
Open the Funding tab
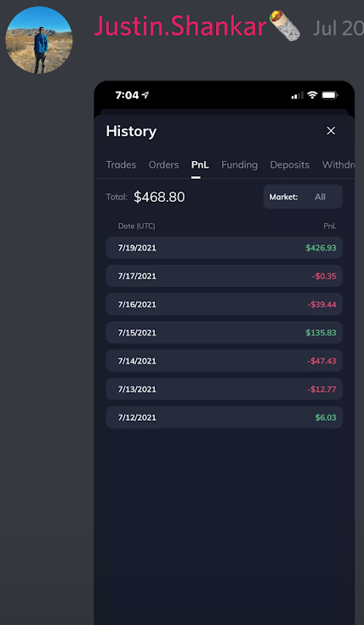[x=239, y=164]
